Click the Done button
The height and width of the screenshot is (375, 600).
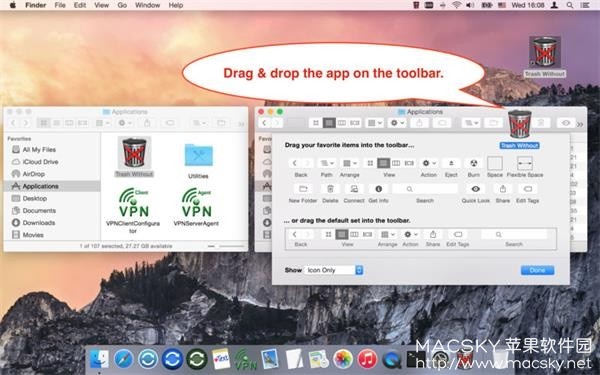[x=537, y=270]
